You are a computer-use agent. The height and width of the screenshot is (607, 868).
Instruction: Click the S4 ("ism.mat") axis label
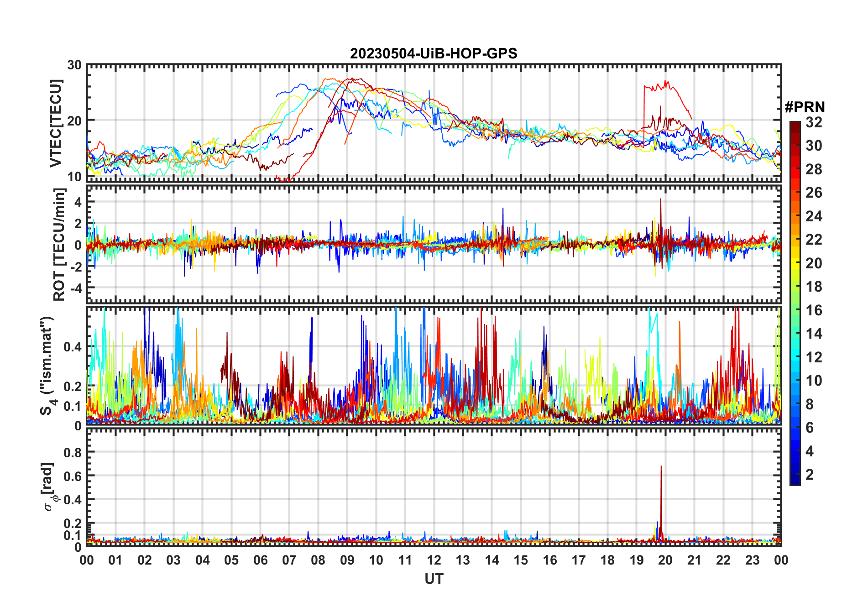point(47,365)
